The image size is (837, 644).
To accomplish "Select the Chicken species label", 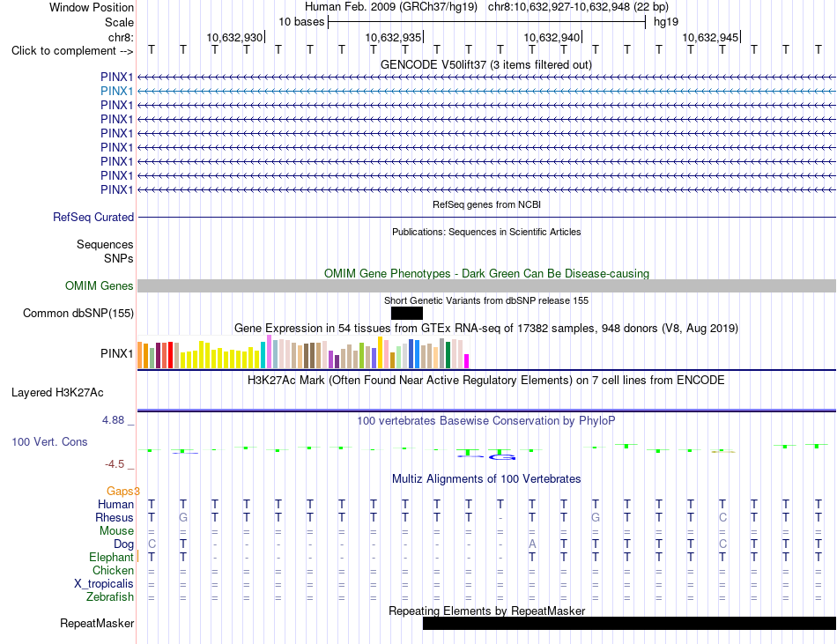I will [113, 570].
